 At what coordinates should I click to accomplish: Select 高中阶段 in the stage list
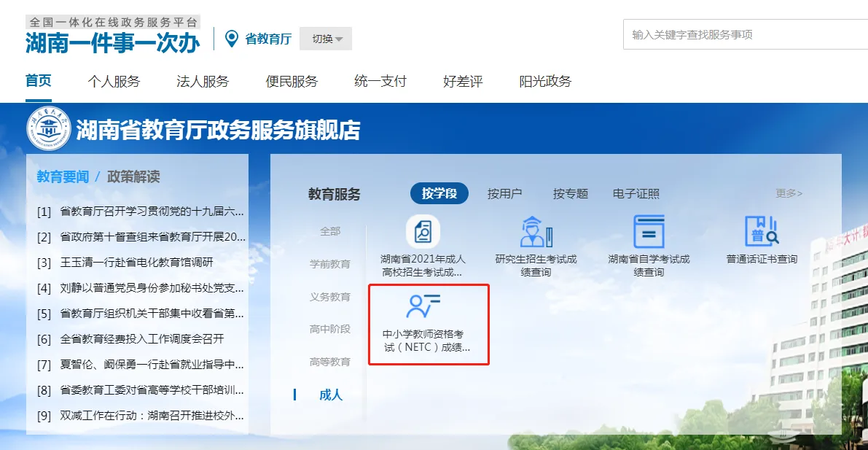330,329
